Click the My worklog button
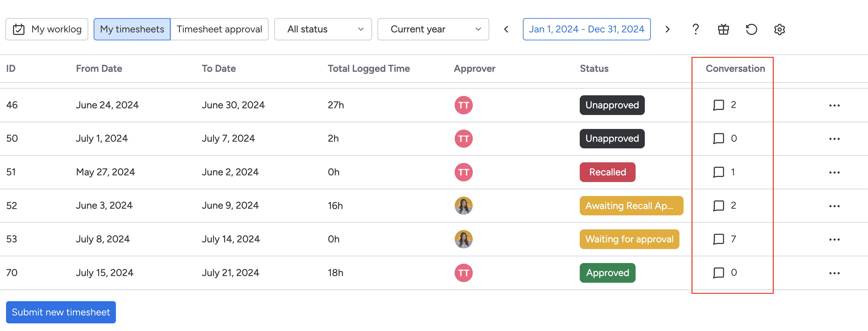The image size is (868, 331). (47, 29)
